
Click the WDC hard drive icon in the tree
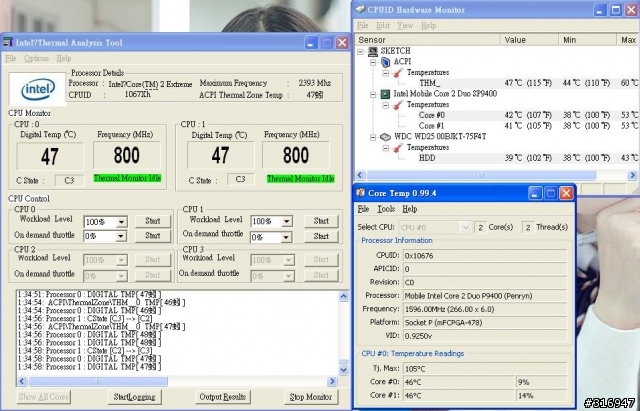tap(385, 137)
